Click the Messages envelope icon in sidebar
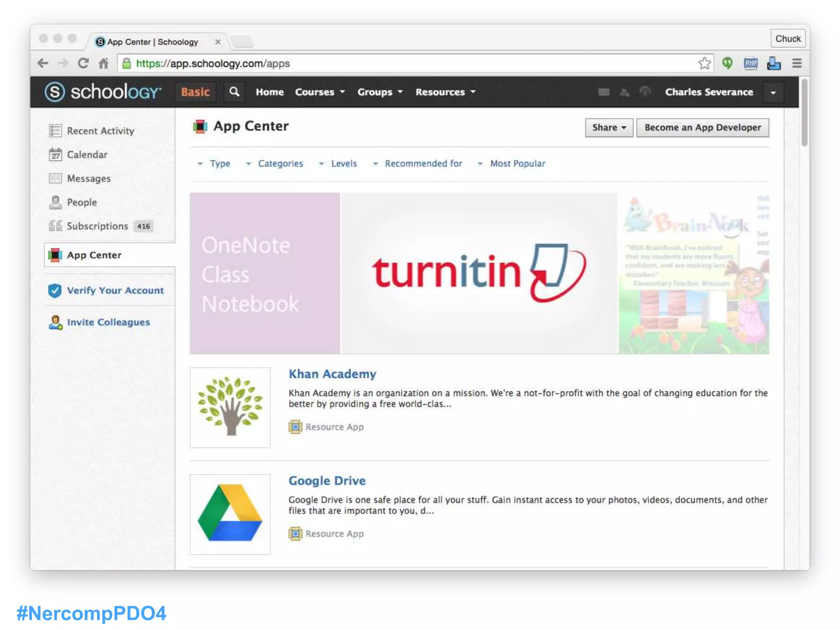Image resolution: width=840 pixels, height=630 pixels. [x=55, y=178]
